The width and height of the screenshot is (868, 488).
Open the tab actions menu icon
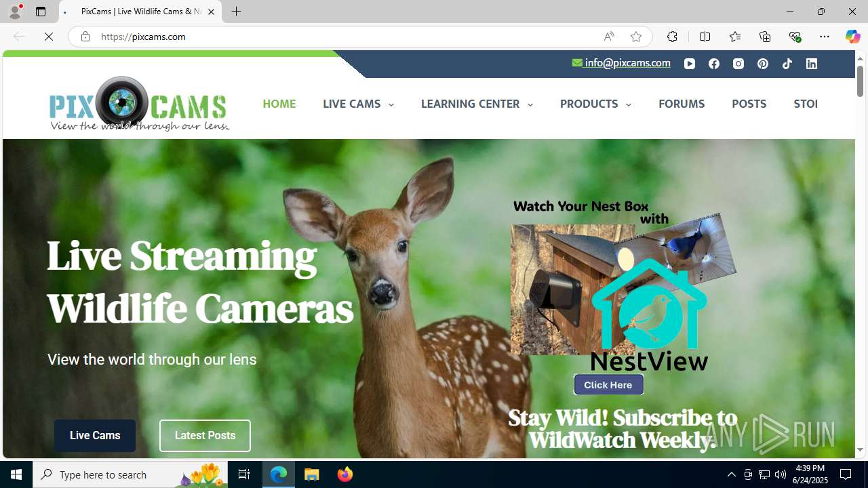tap(41, 12)
